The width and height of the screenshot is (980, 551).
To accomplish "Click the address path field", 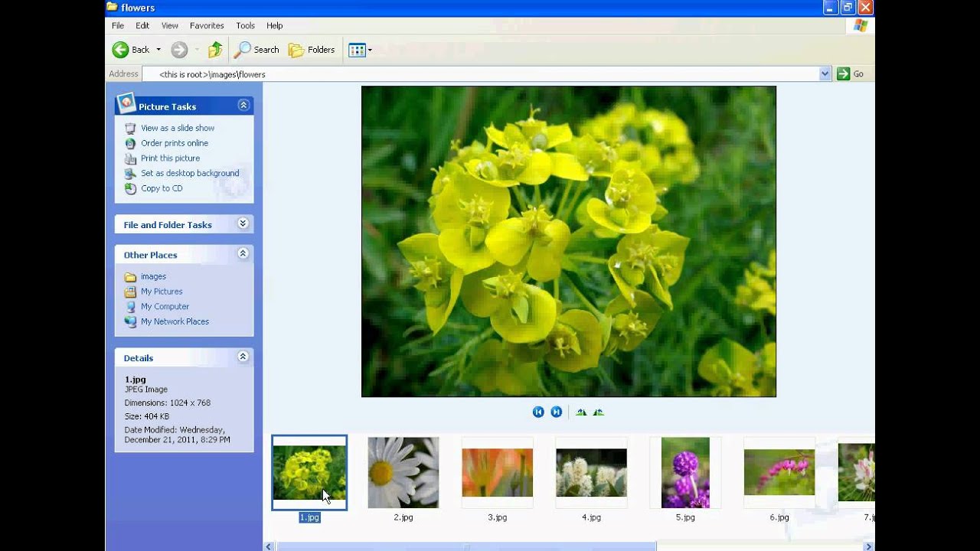I will [481, 74].
